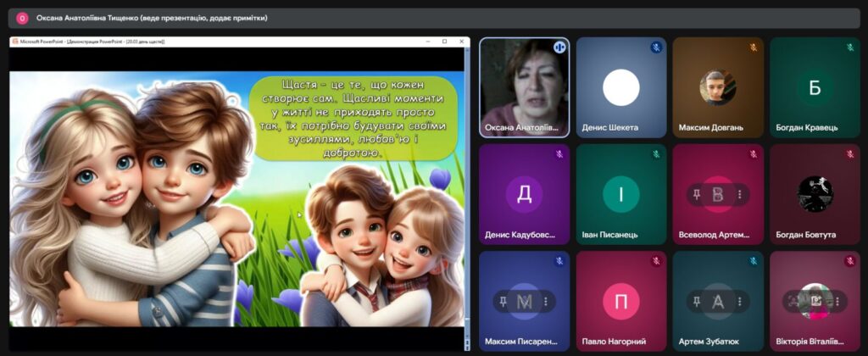Click the speaking indicator on Оксана's tile

tap(559, 47)
